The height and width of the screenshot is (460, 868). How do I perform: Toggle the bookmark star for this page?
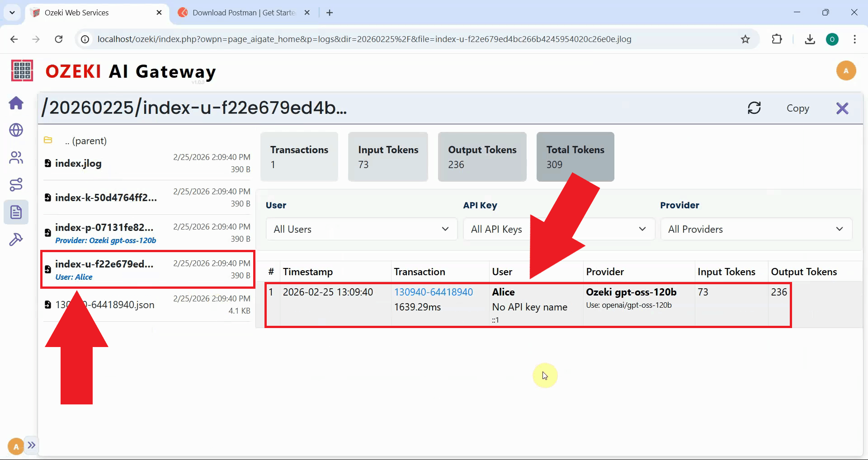pyautogui.click(x=745, y=39)
